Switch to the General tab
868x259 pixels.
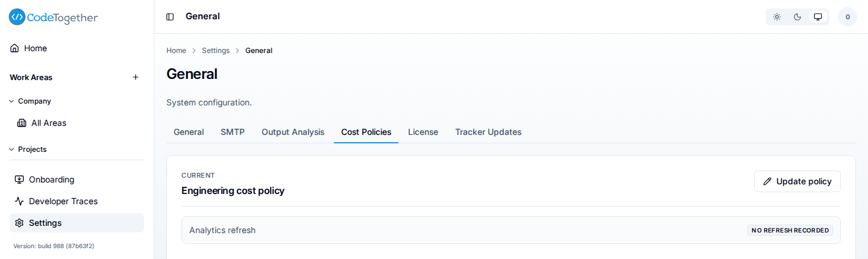point(189,132)
